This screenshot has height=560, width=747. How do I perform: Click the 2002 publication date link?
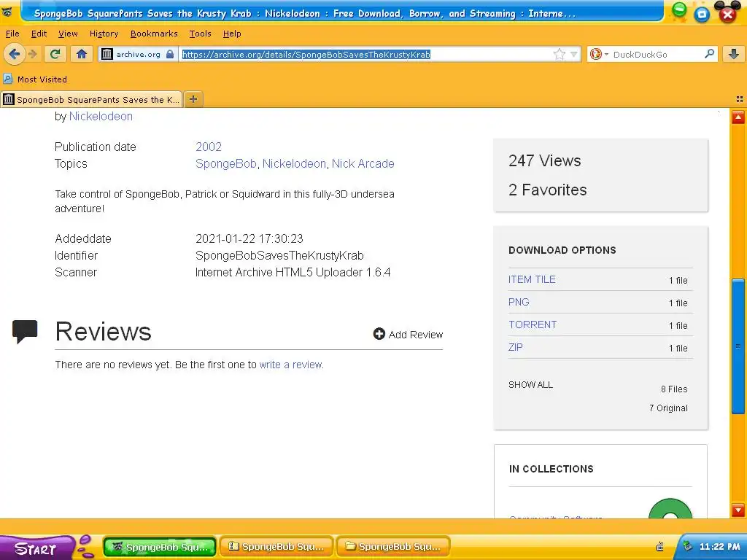coord(209,147)
